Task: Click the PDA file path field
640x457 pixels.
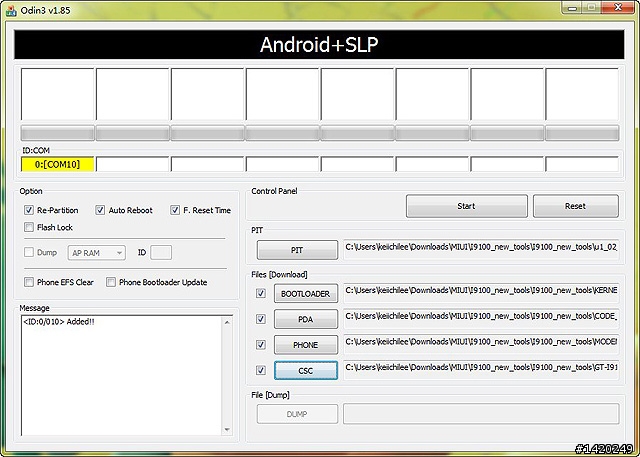Action: pyautogui.click(x=481, y=319)
